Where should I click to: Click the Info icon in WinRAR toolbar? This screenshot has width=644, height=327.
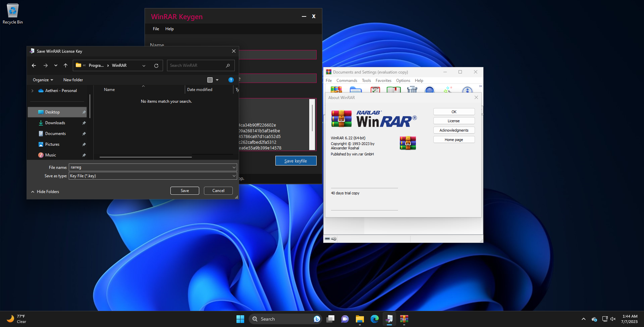467,90
